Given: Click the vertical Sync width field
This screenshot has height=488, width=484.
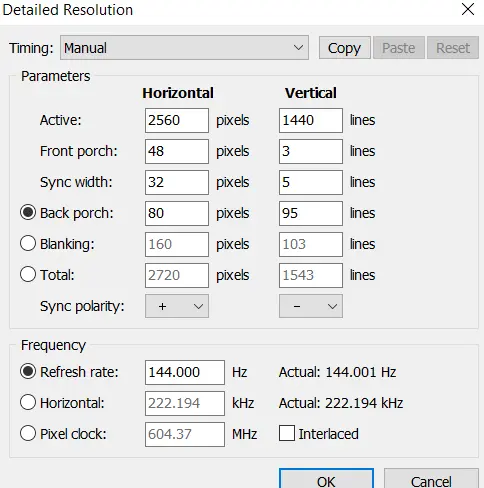Looking at the screenshot, I should [311, 182].
